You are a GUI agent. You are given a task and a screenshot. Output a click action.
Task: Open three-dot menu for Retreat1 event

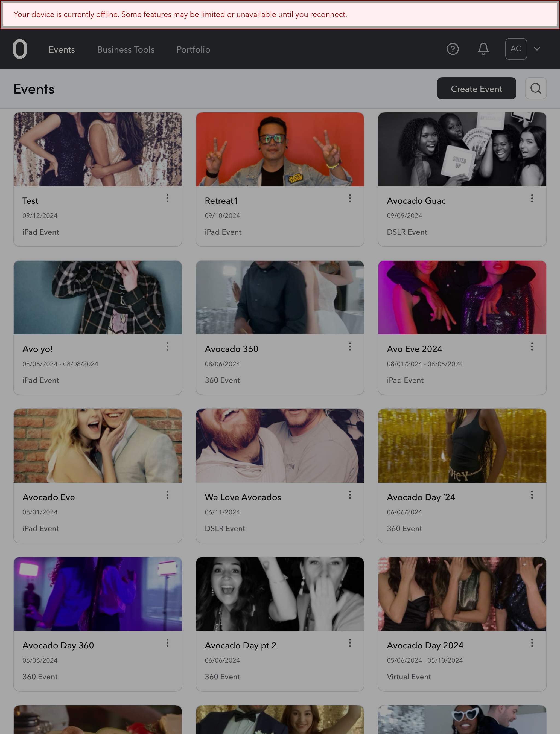(350, 198)
